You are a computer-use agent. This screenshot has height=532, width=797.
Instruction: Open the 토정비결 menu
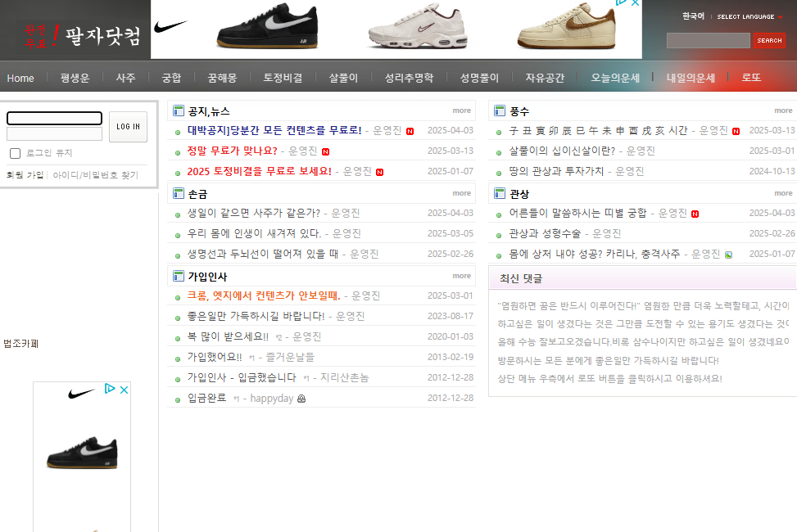tap(283, 78)
